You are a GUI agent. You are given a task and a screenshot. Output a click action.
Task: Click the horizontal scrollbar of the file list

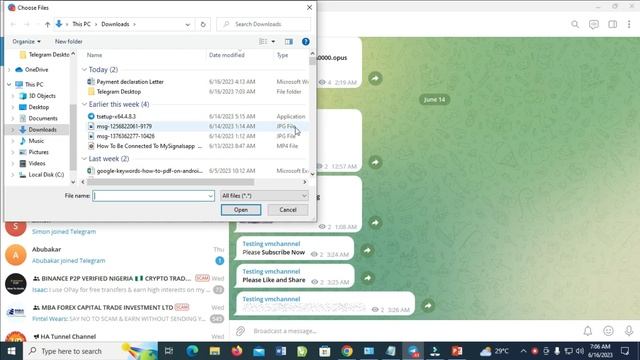click(x=171, y=182)
